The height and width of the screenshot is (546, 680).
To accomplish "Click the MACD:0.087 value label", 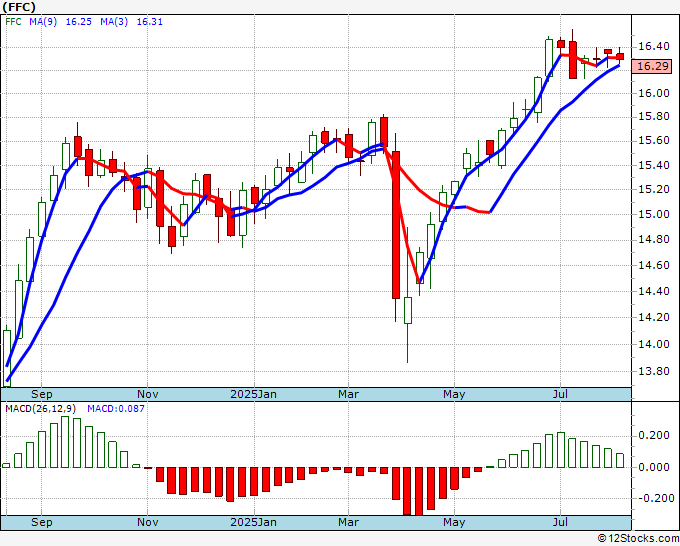I will [116, 409].
